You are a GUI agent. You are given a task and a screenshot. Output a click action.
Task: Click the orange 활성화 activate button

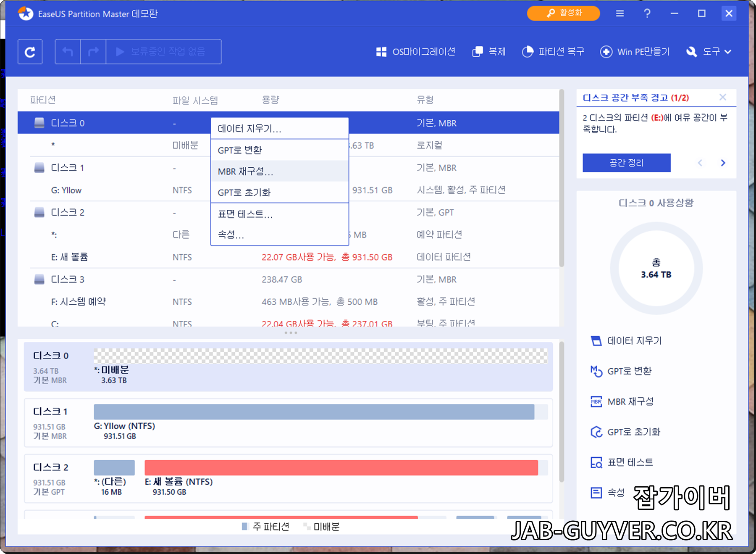(563, 13)
